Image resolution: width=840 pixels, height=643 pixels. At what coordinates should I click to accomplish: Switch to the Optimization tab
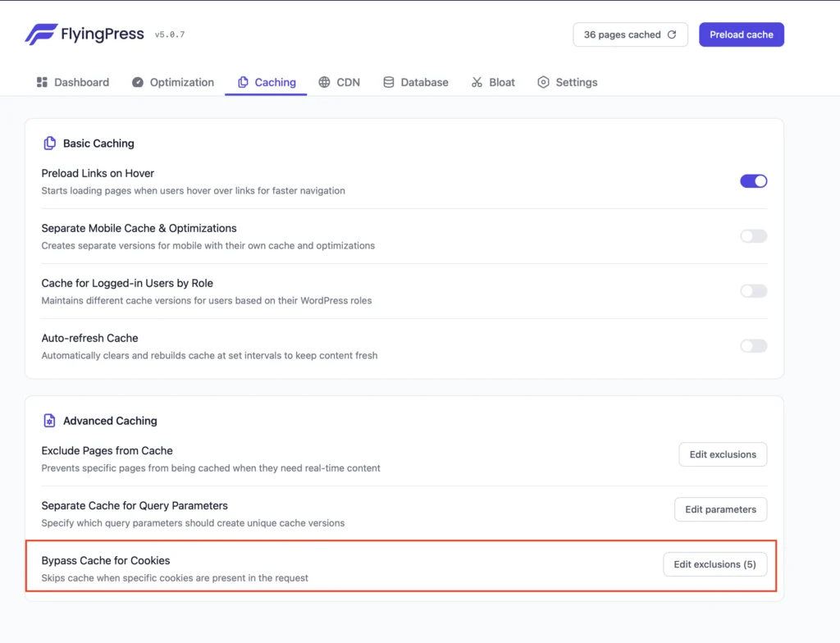[173, 82]
